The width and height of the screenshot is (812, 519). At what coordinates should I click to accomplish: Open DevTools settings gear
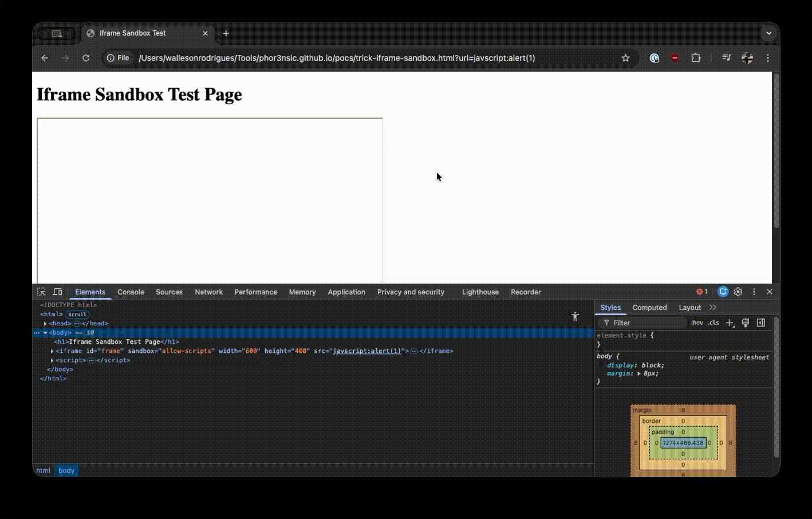coord(738,292)
